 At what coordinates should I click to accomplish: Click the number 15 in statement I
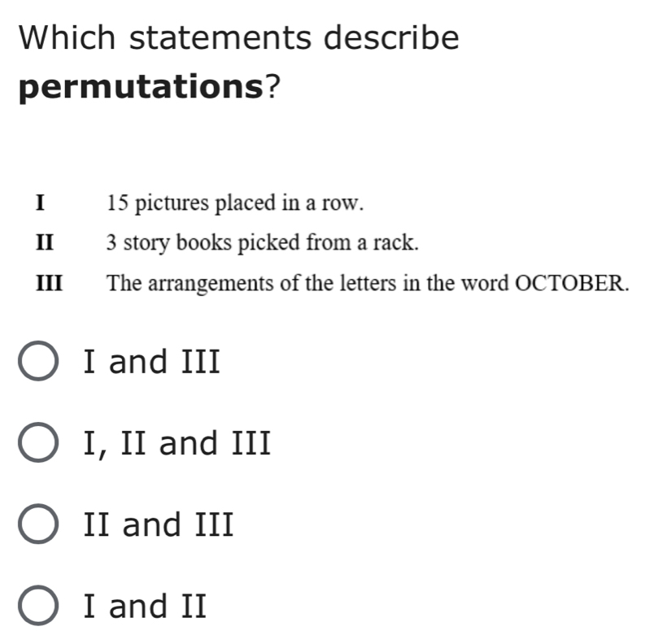click(119, 202)
